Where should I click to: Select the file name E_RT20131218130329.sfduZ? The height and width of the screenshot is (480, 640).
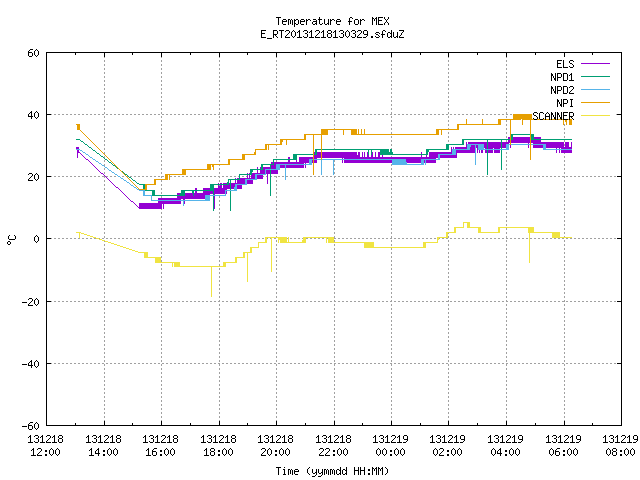point(332,34)
